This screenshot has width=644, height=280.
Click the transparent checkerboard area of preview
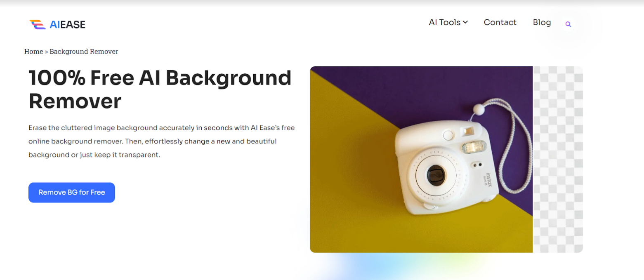[558, 160]
